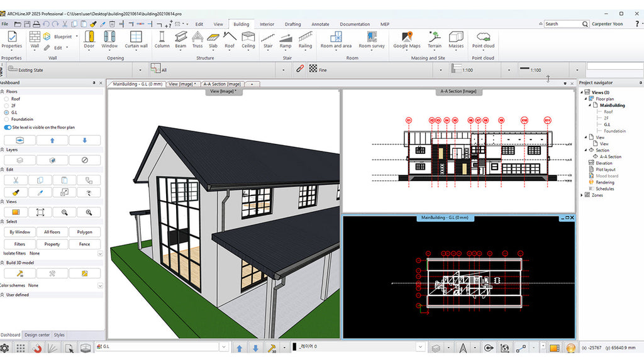Expand the Zones node in Project navigator

pyautogui.click(x=581, y=195)
